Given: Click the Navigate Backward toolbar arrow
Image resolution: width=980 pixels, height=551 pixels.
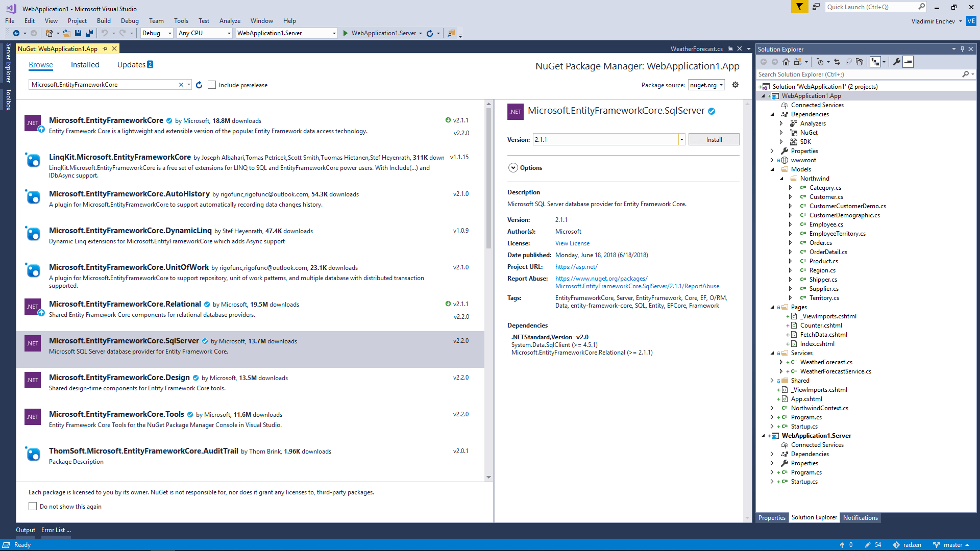Looking at the screenshot, I should pyautogui.click(x=16, y=33).
